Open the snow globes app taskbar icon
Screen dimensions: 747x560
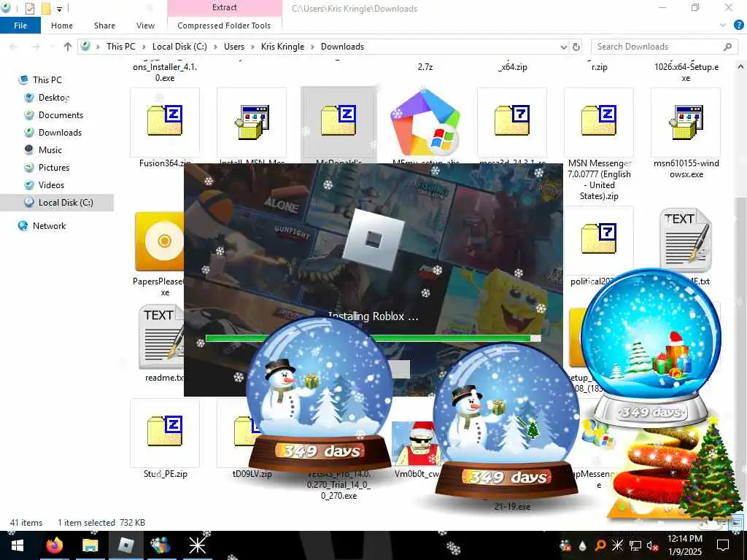coord(161,545)
